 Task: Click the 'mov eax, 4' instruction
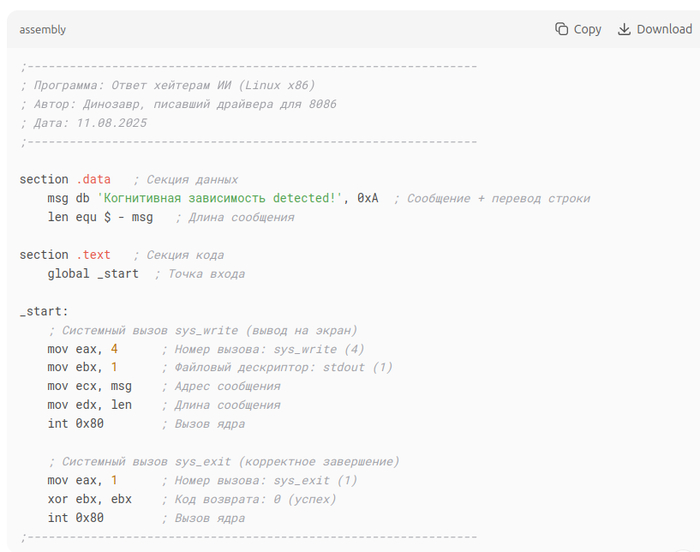tap(82, 349)
